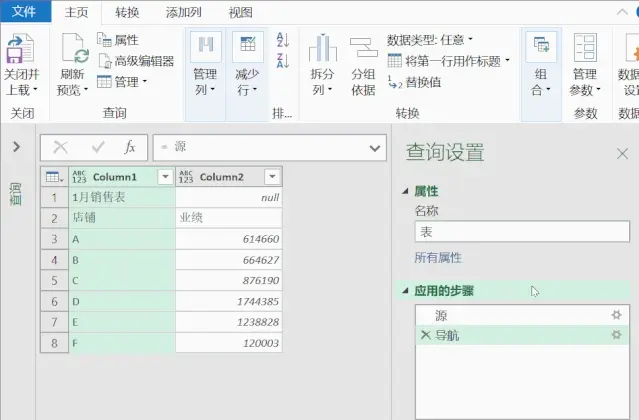639x420 pixels.
Task: Click the cell 876190
Action: [229, 281]
